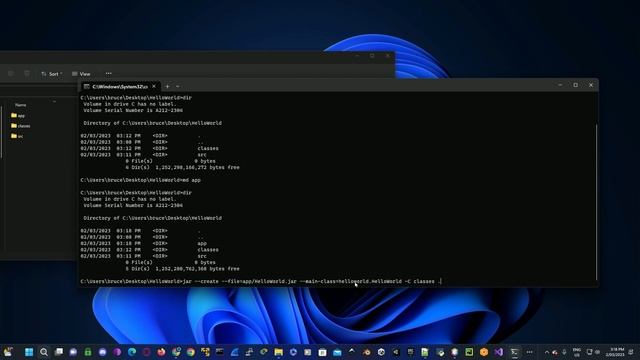
Task: Launch Blender from the taskbar
Action: click(367, 352)
